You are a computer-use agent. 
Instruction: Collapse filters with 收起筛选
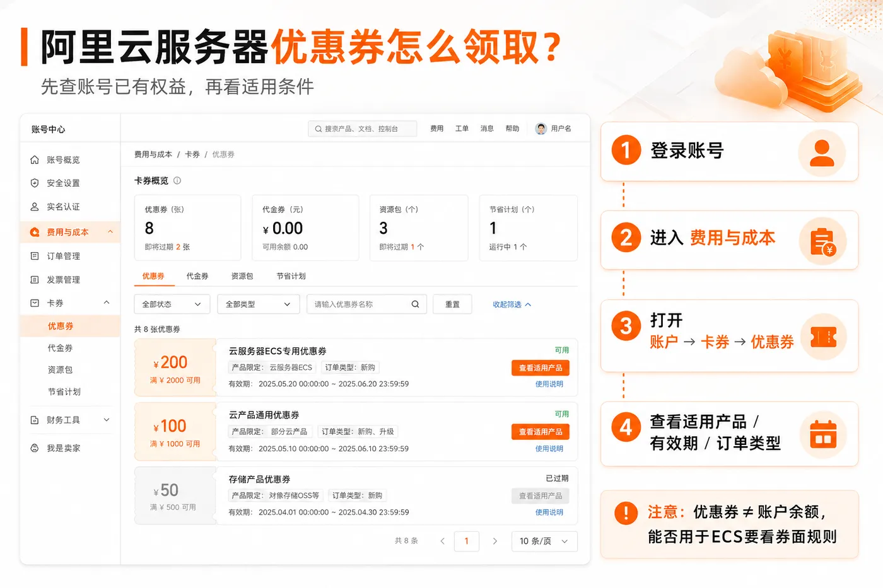coord(512,304)
